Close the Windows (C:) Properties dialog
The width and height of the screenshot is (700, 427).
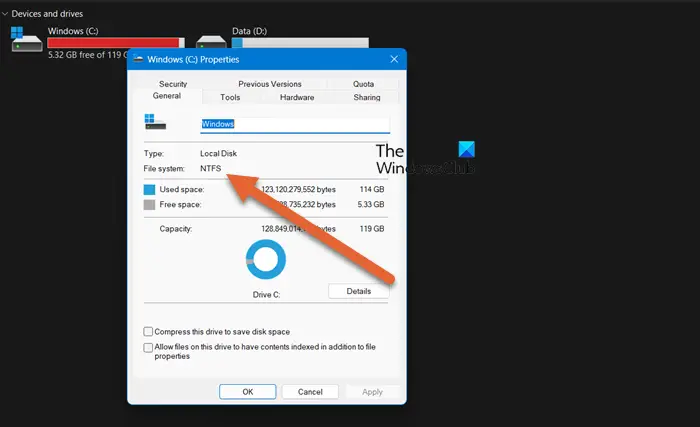click(394, 59)
